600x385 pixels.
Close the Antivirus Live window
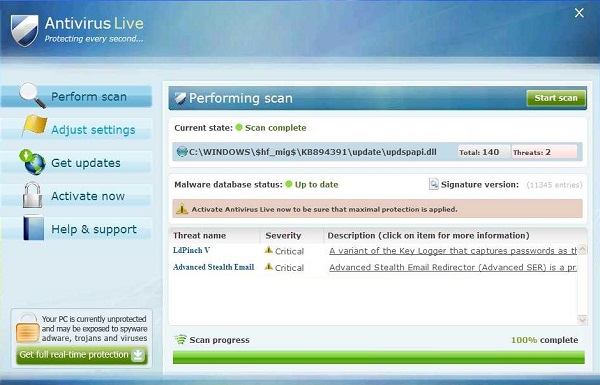[x=579, y=13]
